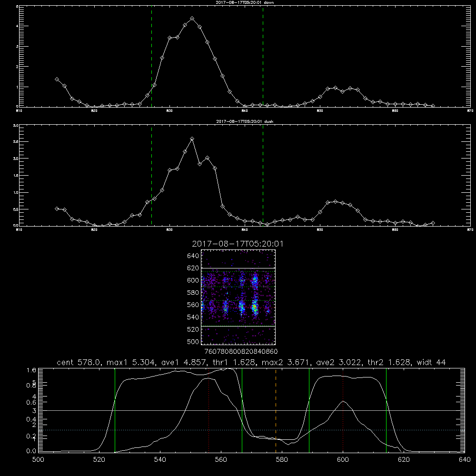The height and width of the screenshot is (476, 476).
Task: Click '760780800820840860' labels under image
Action: (241, 351)
